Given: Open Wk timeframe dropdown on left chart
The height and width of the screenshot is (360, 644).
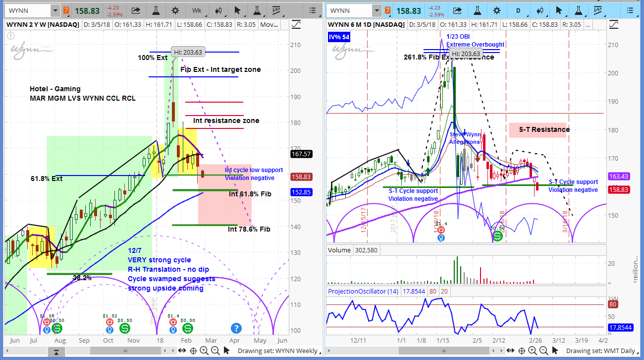Looking at the screenshot, I should coord(196,10).
